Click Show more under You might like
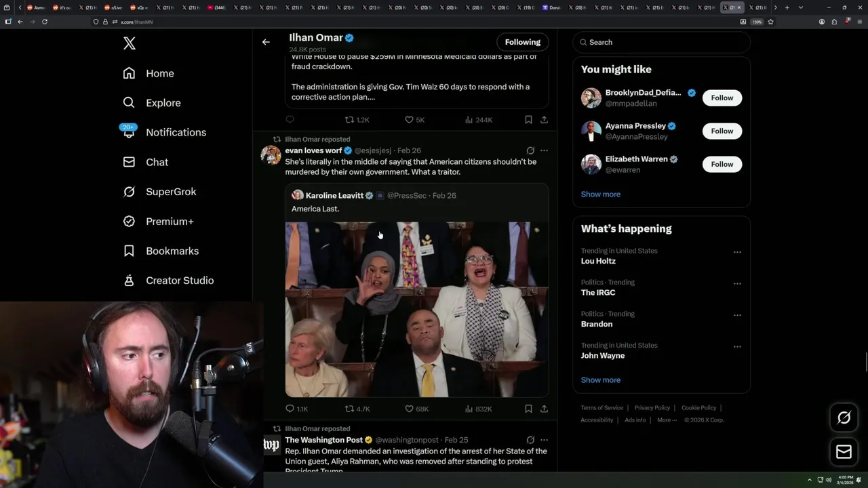 (600, 194)
